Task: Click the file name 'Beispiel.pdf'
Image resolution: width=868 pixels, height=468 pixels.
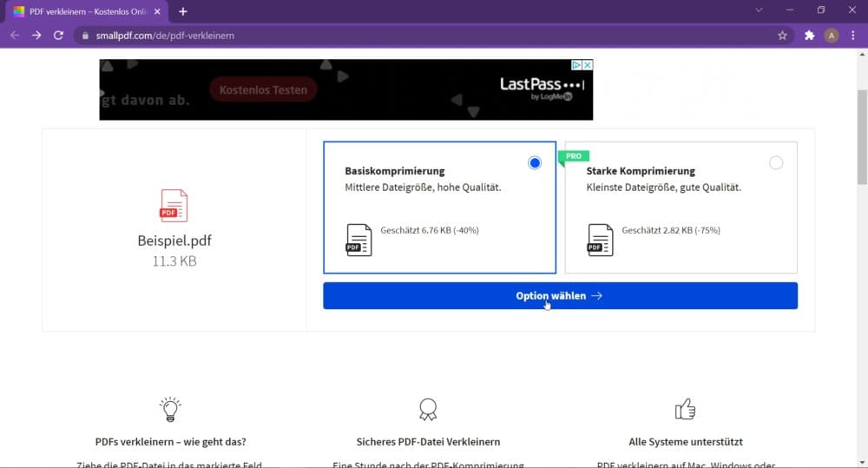Action: click(174, 241)
